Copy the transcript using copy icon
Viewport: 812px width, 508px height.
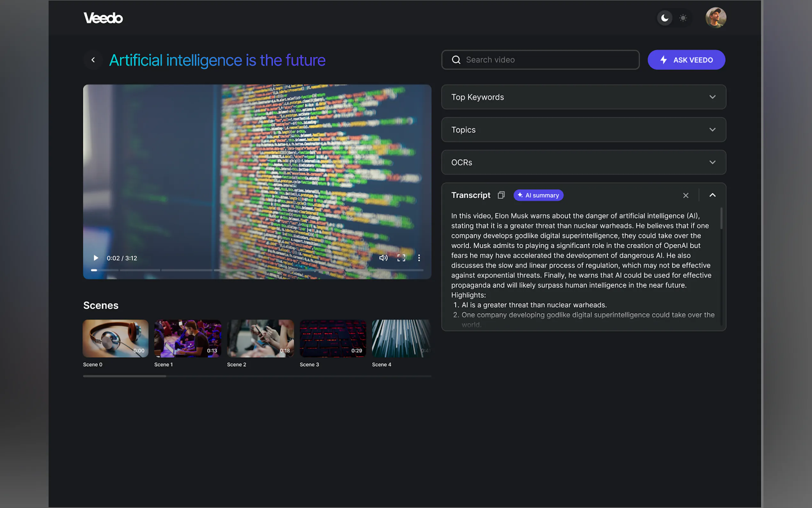point(501,195)
